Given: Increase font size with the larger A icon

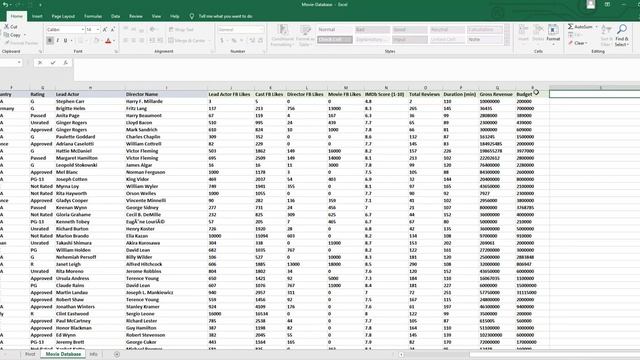Looking at the screenshot, I should click(x=105, y=29).
